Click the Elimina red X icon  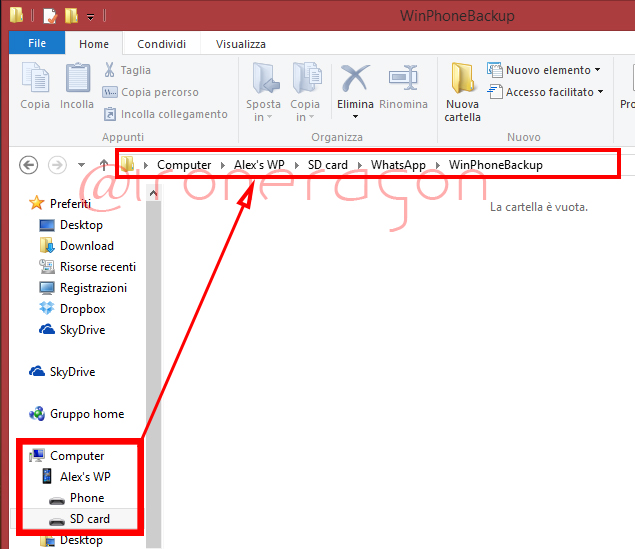click(355, 78)
